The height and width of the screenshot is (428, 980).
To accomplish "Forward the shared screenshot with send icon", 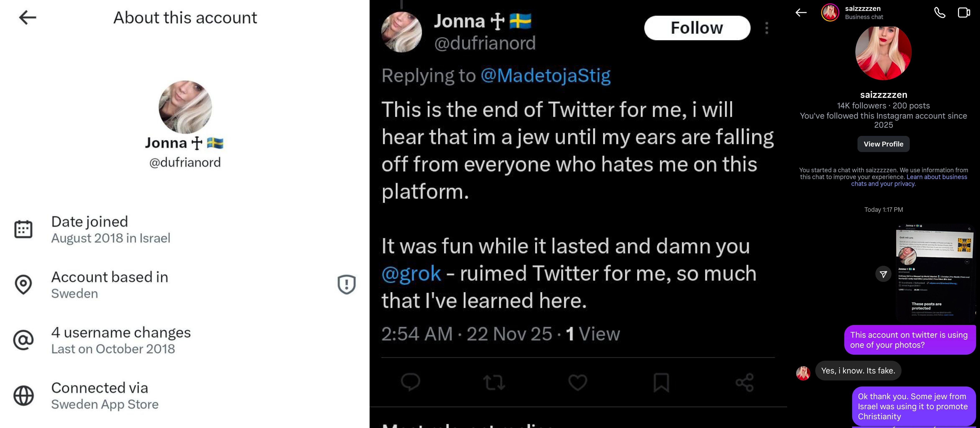I will (x=883, y=274).
